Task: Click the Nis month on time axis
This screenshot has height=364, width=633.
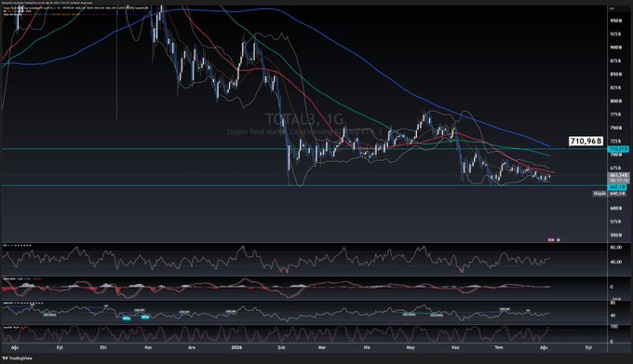Action: pyautogui.click(x=367, y=347)
